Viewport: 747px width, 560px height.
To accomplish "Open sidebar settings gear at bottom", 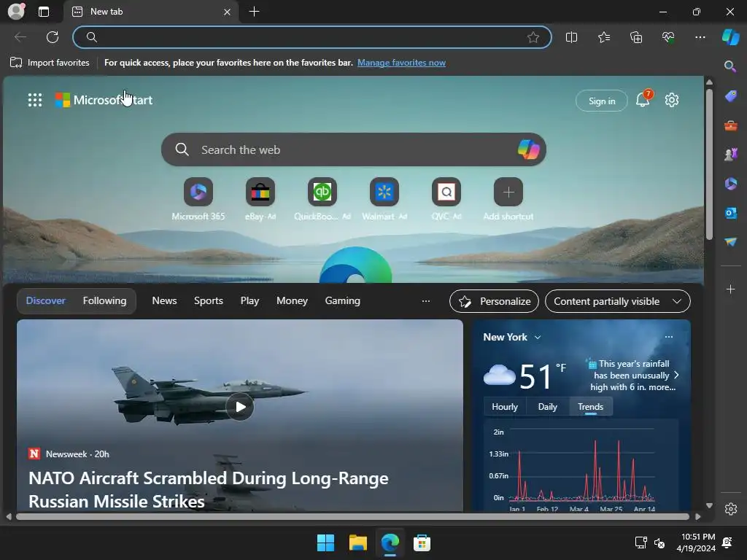I will coord(731,508).
